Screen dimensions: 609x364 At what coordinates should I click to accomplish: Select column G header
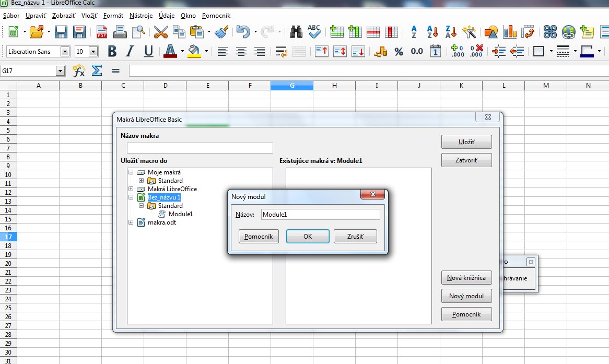(292, 86)
